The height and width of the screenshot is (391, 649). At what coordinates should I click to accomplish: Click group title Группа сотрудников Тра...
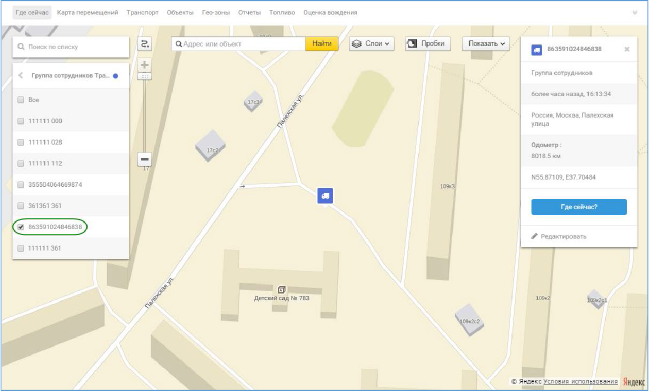coord(70,76)
